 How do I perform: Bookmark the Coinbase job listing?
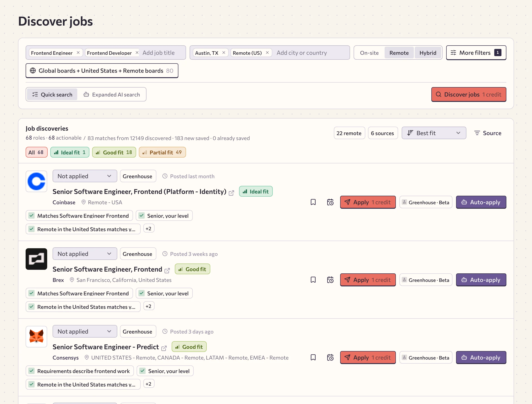pyautogui.click(x=313, y=202)
